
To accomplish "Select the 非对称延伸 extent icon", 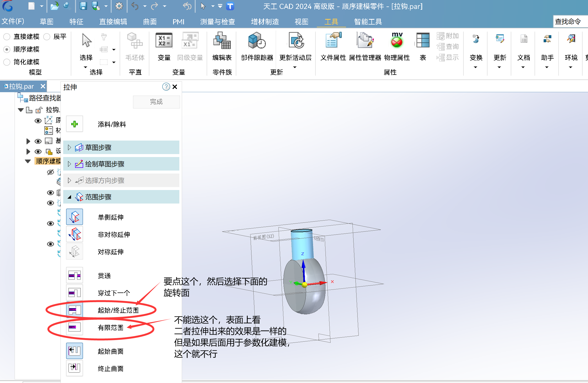I will tap(75, 234).
